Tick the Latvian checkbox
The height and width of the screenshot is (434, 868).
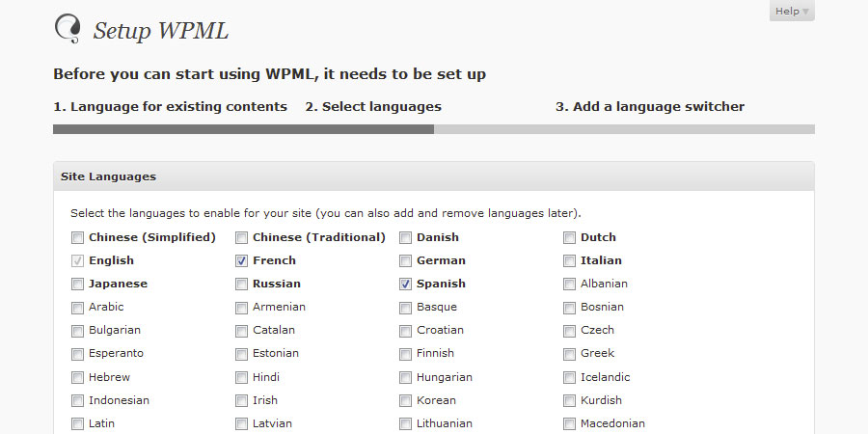click(x=241, y=424)
